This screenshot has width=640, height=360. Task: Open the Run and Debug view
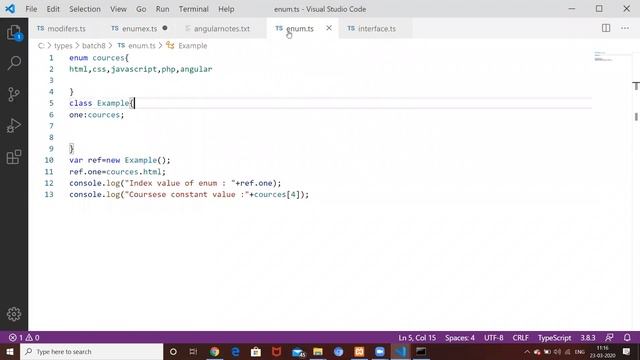[14, 126]
